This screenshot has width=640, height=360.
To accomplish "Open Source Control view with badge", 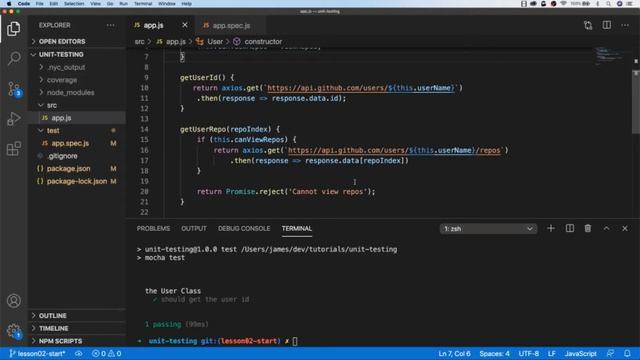I will click(x=14, y=89).
